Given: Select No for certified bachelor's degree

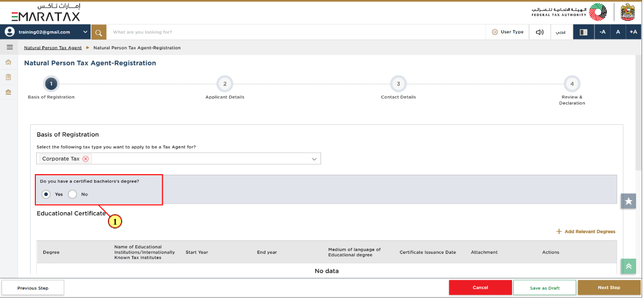Looking at the screenshot, I should (x=72, y=194).
